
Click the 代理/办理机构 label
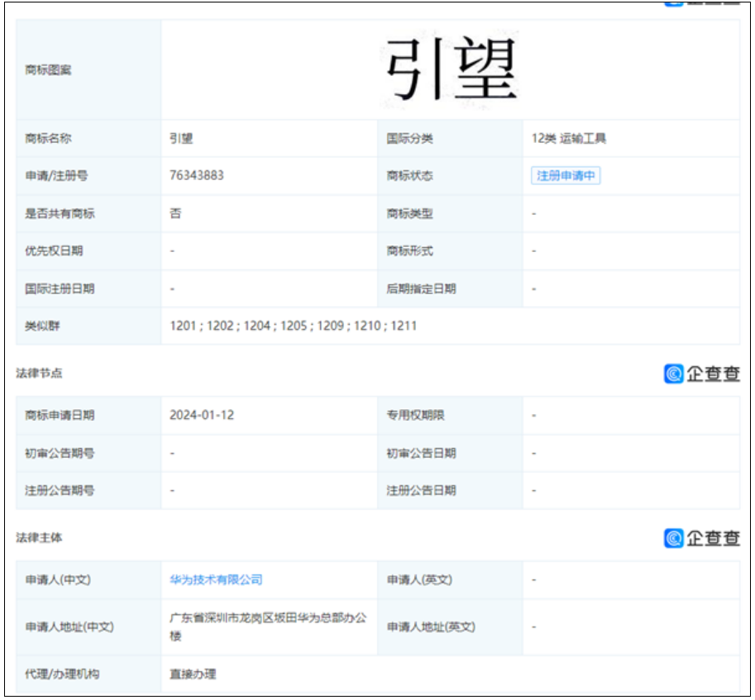coord(62,674)
